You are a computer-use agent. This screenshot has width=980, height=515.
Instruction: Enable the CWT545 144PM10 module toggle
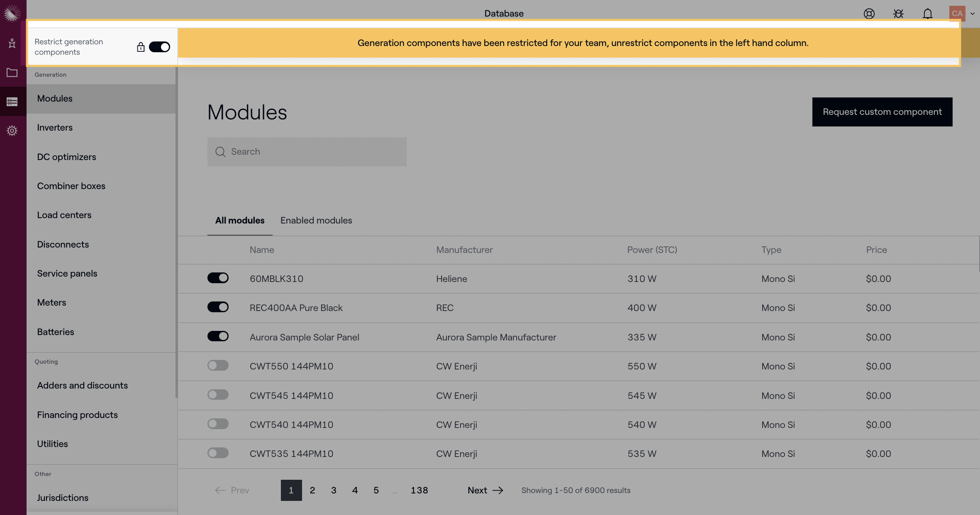218,395
